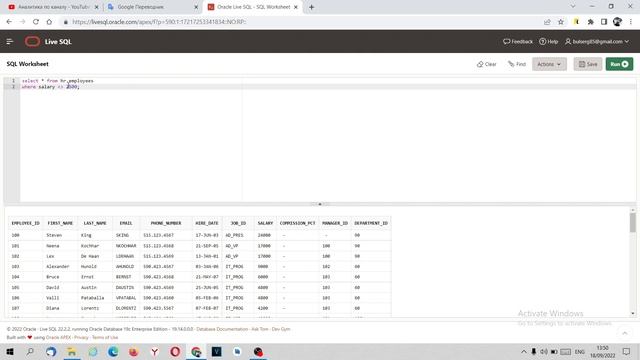Open the Terms of Use link

105,338
